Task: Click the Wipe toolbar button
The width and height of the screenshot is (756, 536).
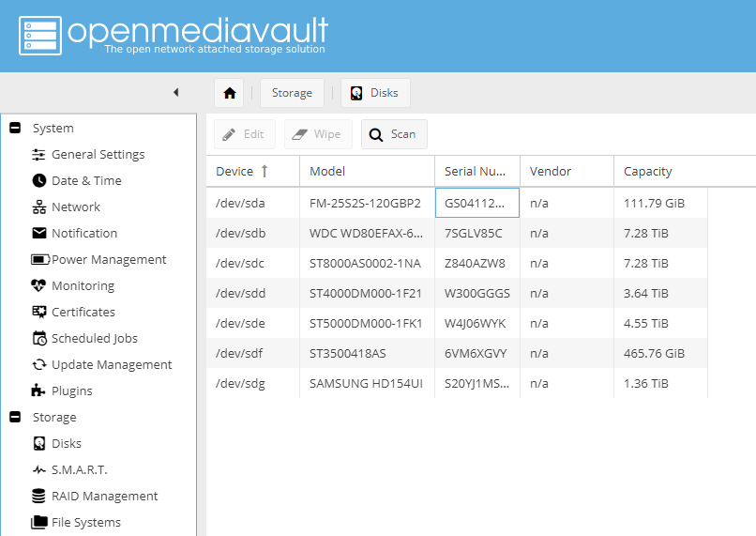Action: (318, 134)
